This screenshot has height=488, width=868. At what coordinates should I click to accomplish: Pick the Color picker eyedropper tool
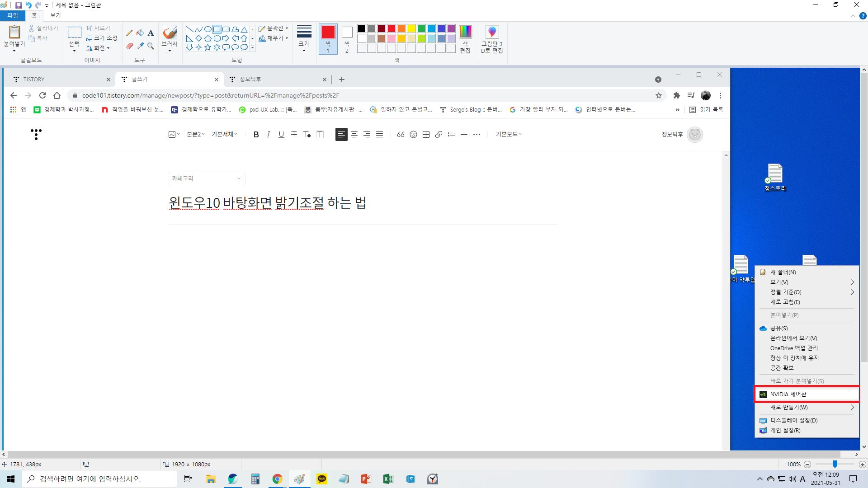(140, 46)
